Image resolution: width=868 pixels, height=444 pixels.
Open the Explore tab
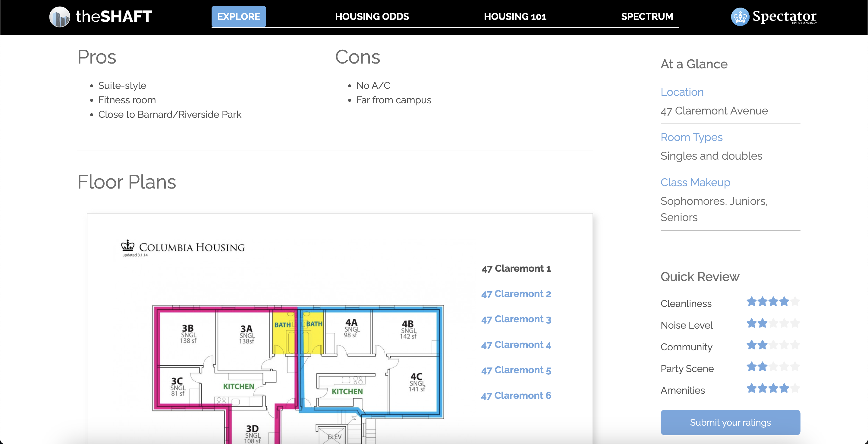click(239, 17)
